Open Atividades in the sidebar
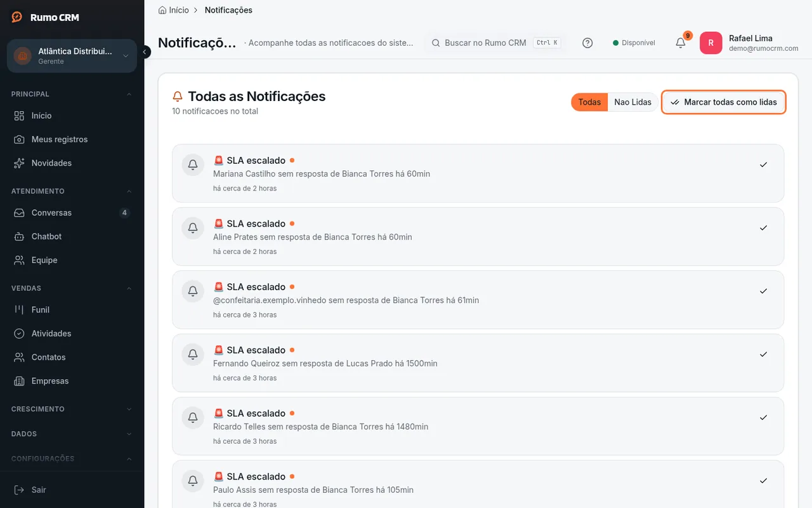 [72, 333]
